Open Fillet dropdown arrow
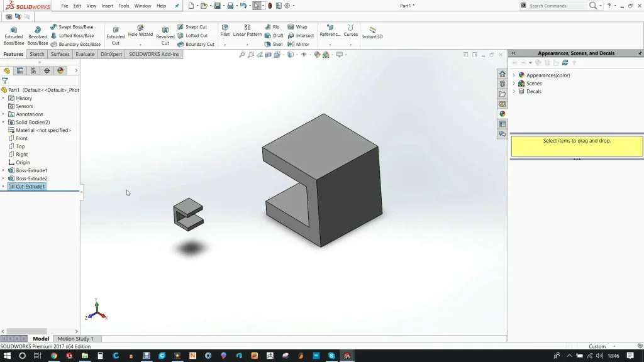 225,45
